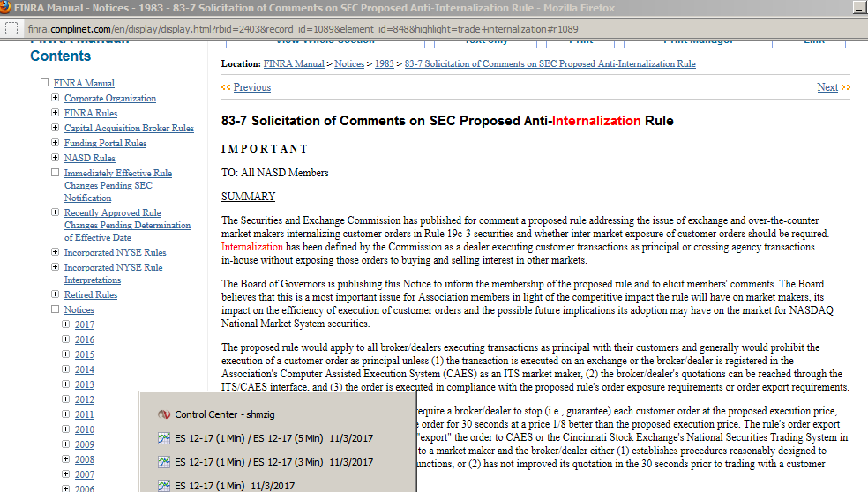Expand the 2012 notices year
The width and height of the screenshot is (868, 492).
(x=65, y=399)
